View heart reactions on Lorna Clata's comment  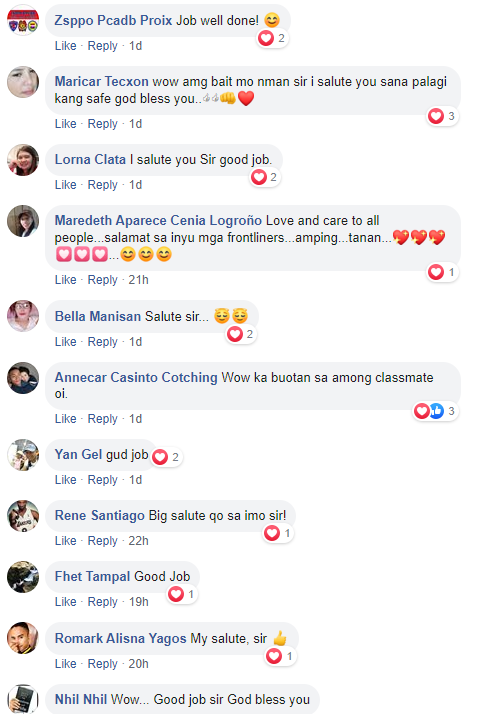click(265, 177)
